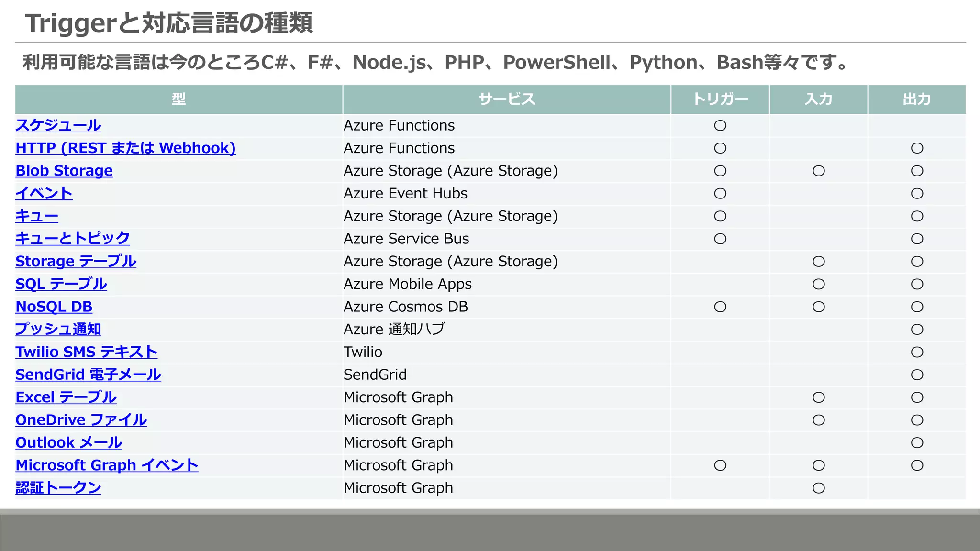Follow the 認証トークン link

point(58,488)
